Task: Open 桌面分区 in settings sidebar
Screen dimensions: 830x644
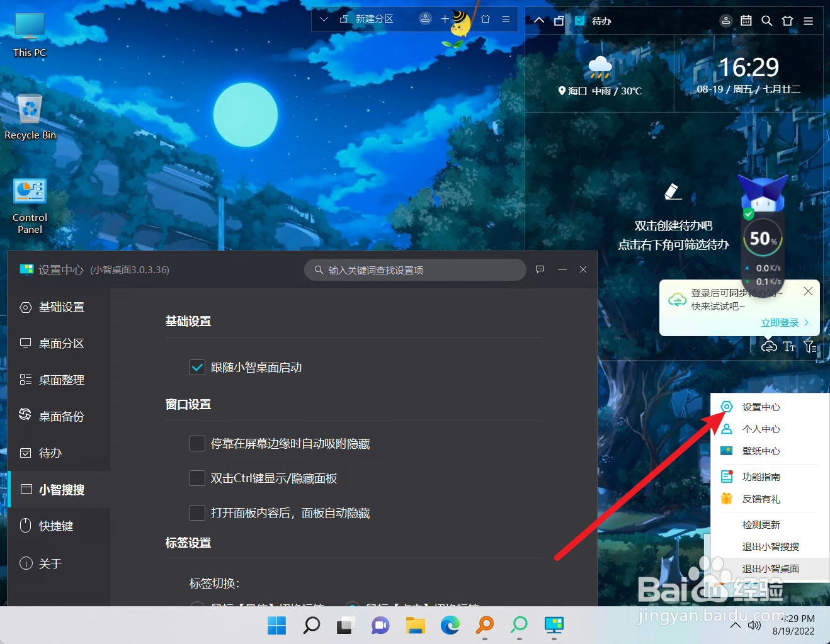Action: [59, 344]
